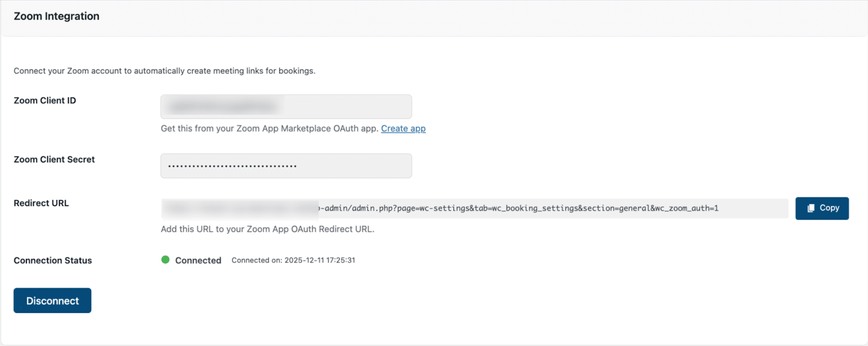Click the 'Add this URL to your Zoom App' hint
This screenshot has width=868, height=346.
(267, 229)
